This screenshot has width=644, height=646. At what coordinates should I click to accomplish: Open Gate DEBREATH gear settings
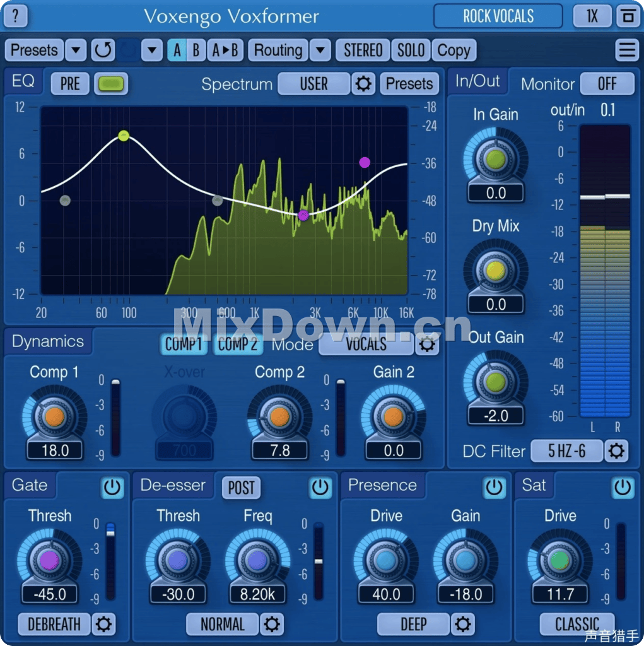(x=103, y=625)
